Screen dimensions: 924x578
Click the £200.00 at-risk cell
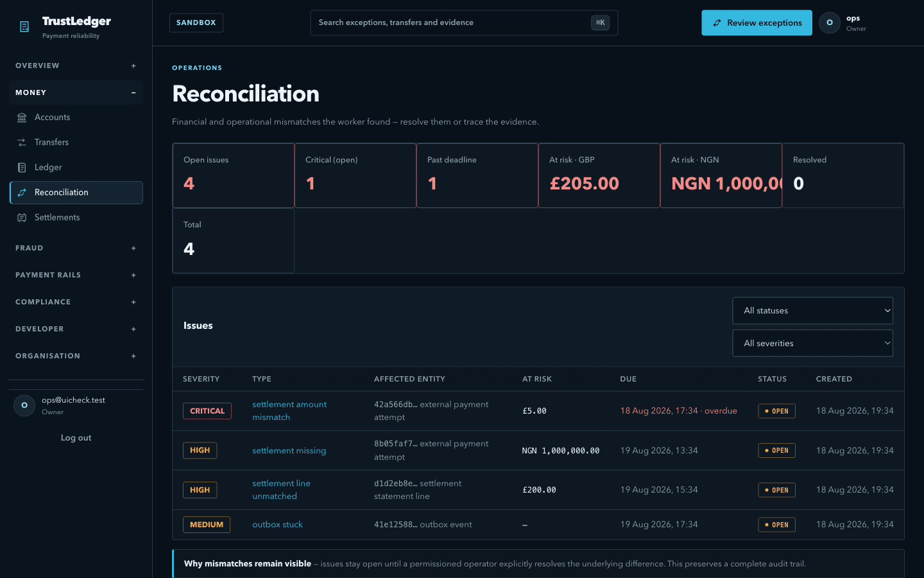click(539, 490)
